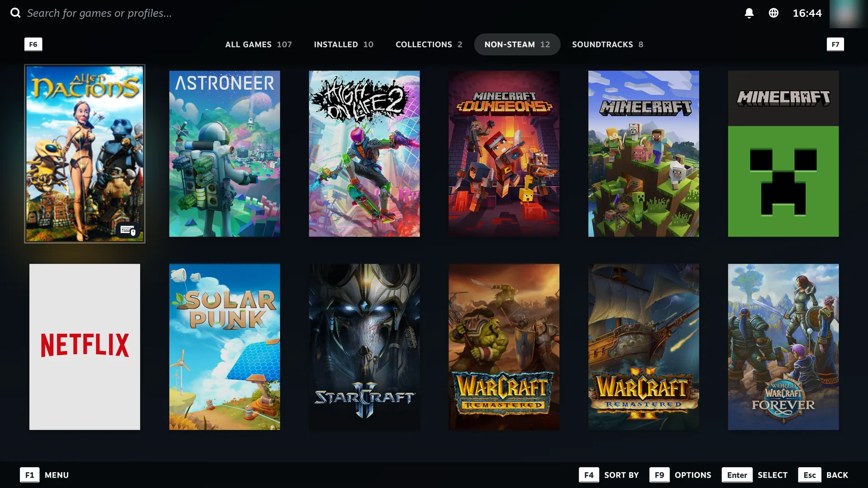Open the Netflix tile
Image resolution: width=868 pixels, height=488 pixels.
(85, 347)
